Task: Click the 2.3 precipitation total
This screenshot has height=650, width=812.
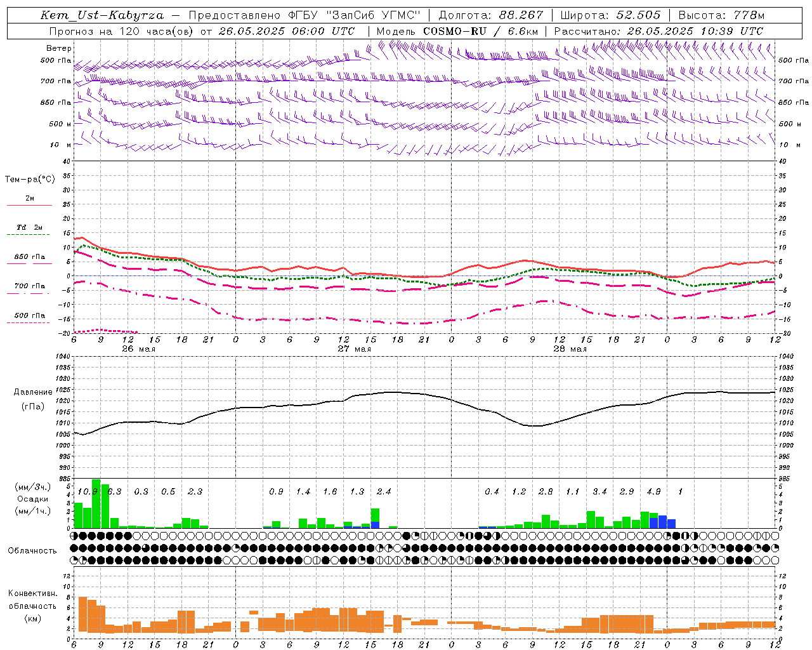Action: [x=195, y=492]
